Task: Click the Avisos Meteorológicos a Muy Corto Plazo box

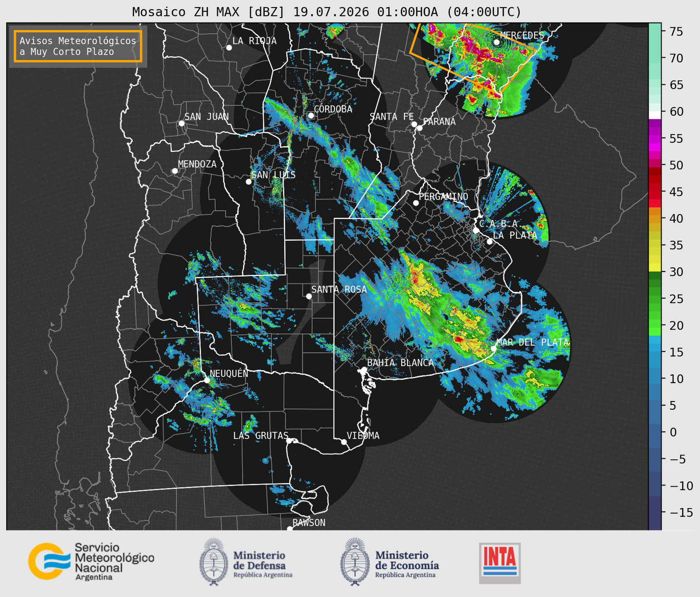Action: (78, 46)
